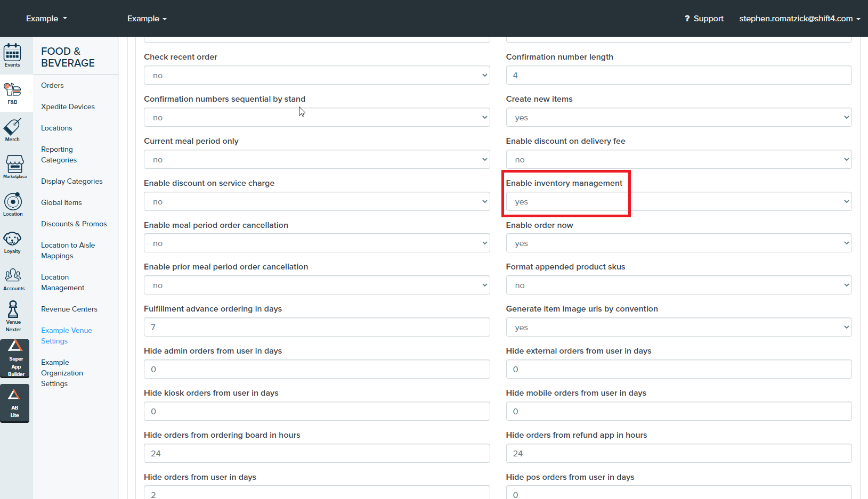Open the Location sidebar icon
The width and height of the screenshot is (868, 499).
point(13,204)
